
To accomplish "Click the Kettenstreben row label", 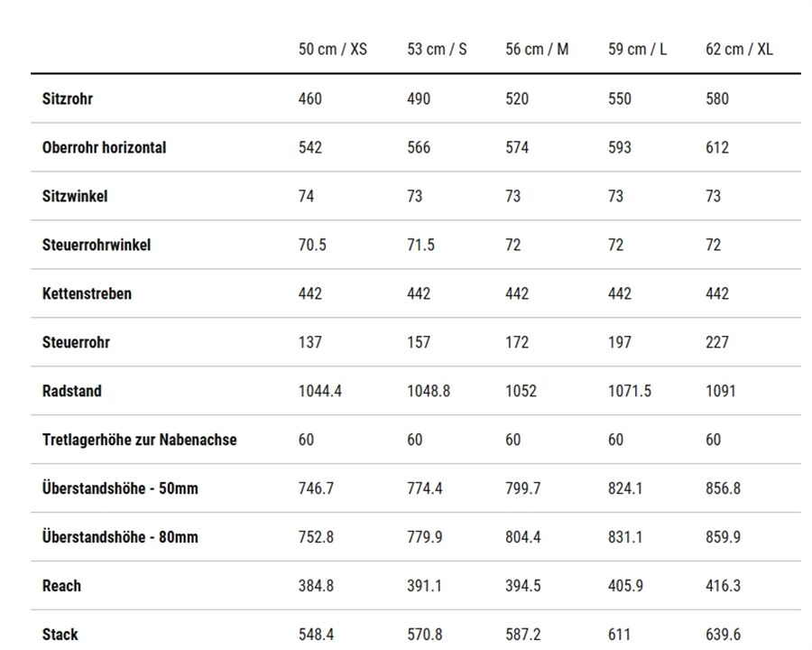I will (x=87, y=293).
